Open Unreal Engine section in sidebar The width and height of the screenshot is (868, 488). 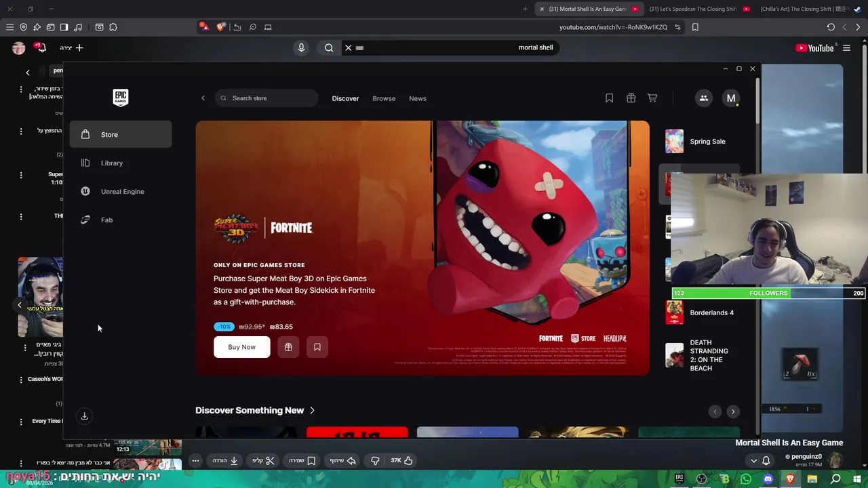[x=121, y=191]
